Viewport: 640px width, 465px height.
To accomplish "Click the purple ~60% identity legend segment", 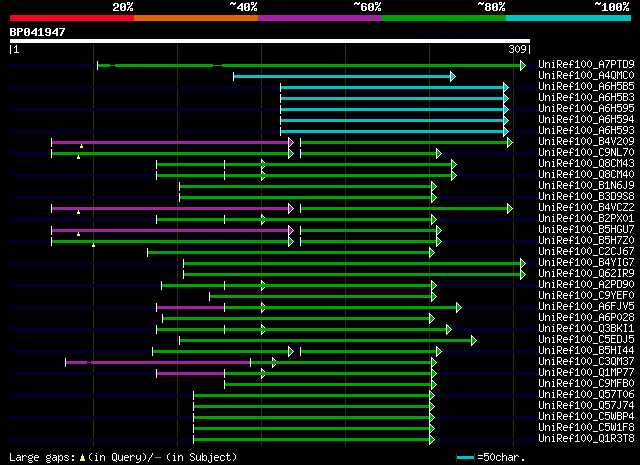I will 320,18.
